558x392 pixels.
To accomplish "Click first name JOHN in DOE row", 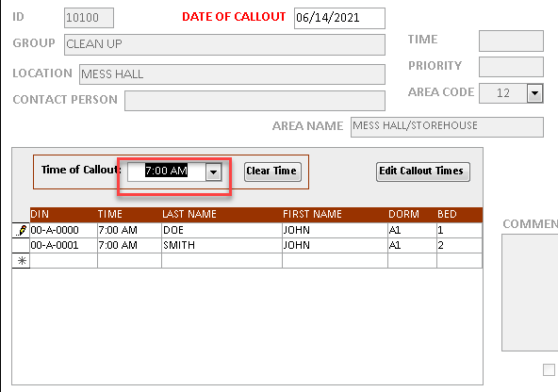I will pyautogui.click(x=335, y=230).
